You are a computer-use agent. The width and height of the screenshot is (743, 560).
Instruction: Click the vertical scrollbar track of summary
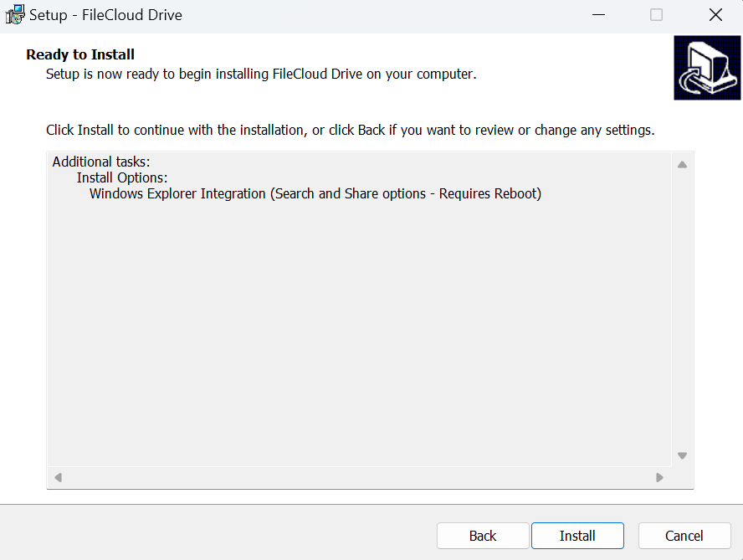pos(682,310)
